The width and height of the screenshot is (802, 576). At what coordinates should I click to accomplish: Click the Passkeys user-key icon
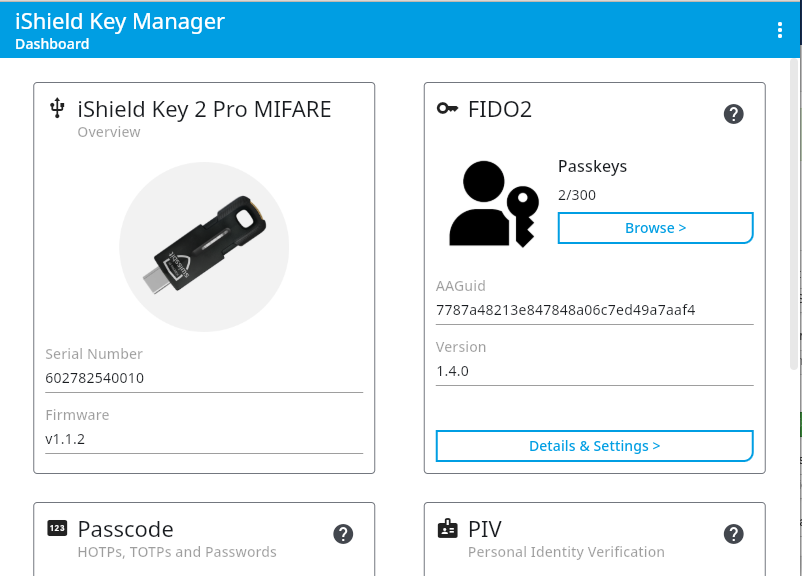point(494,204)
